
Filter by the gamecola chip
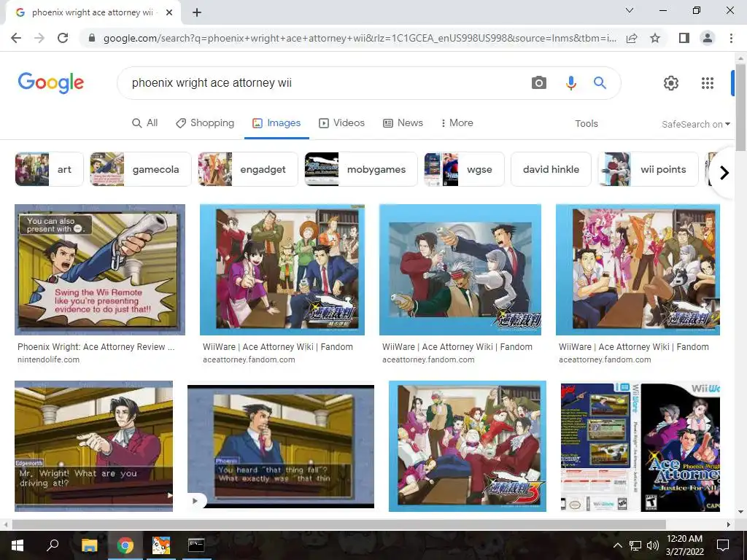141,169
